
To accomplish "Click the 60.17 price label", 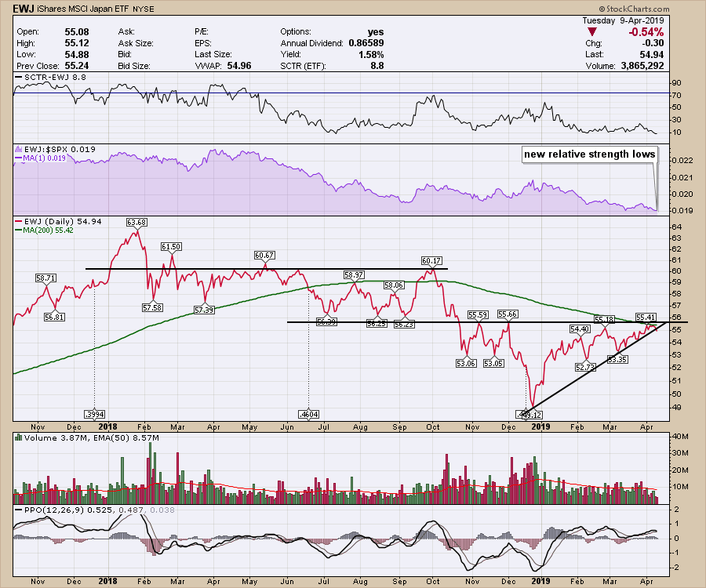I will pos(431,260).
